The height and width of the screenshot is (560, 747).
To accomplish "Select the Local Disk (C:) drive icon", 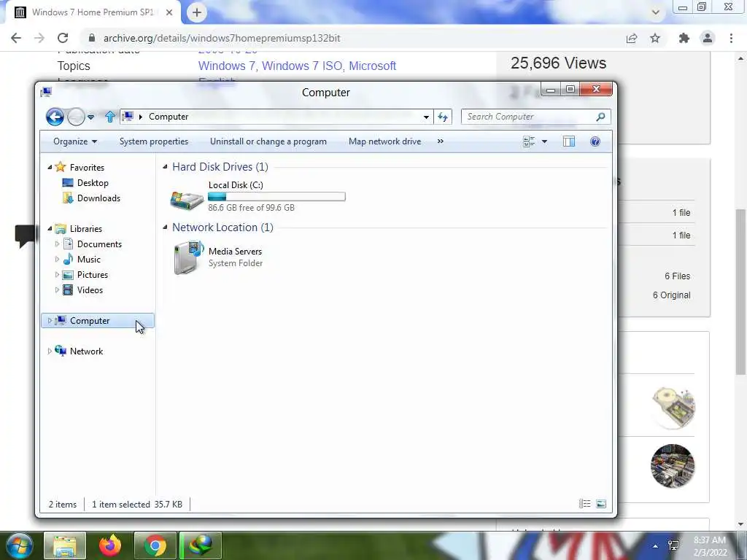I will click(187, 200).
